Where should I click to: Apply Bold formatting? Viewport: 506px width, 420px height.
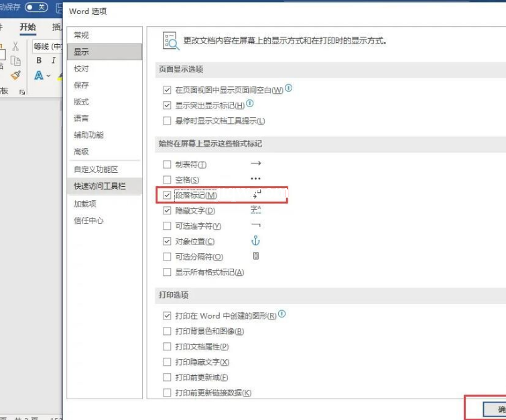pos(39,60)
